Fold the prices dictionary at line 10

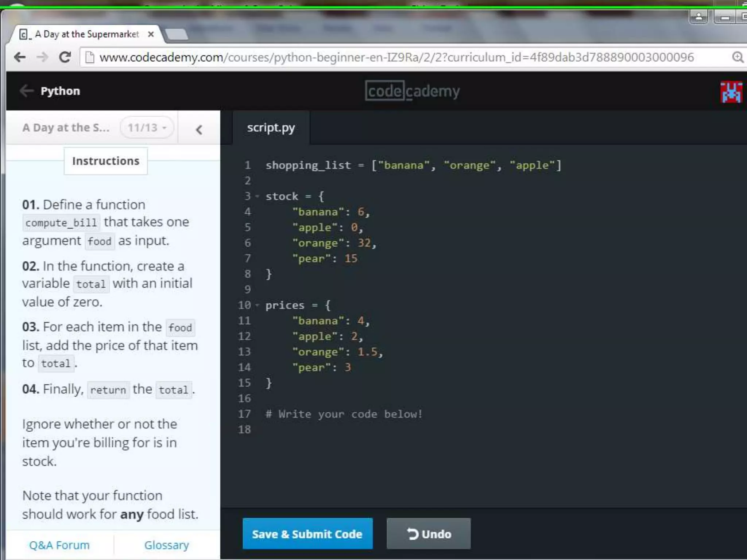tap(258, 305)
